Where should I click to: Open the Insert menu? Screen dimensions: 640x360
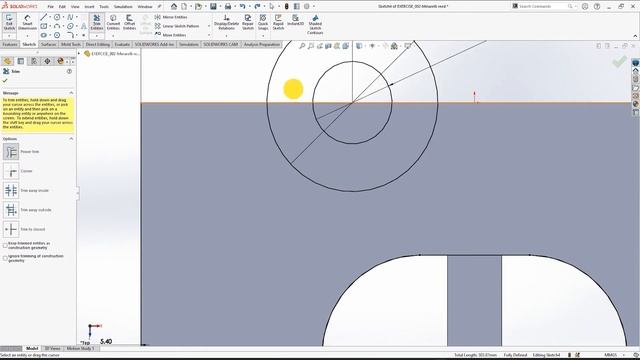89,7
